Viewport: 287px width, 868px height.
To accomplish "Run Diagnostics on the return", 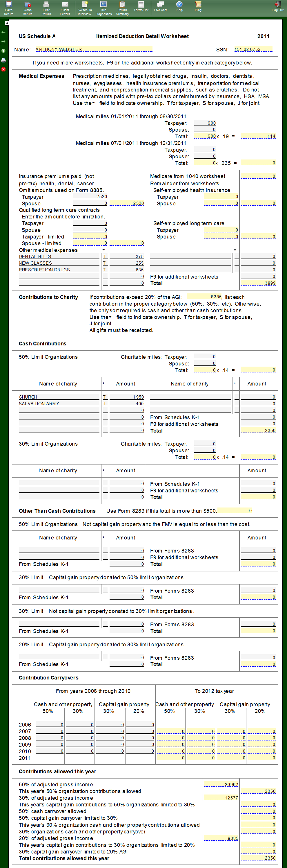I will point(103,8).
